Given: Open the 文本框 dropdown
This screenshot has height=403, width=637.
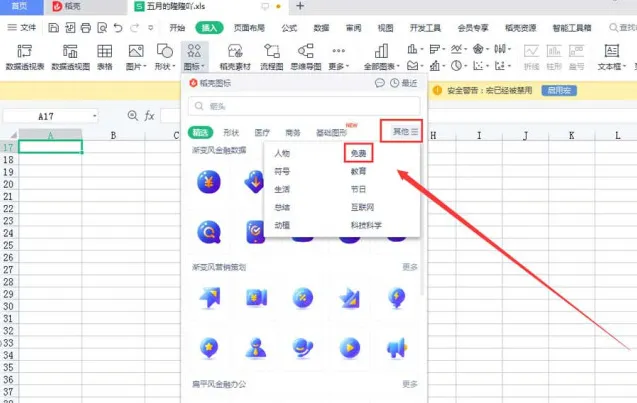Looking at the screenshot, I should coord(611,66).
